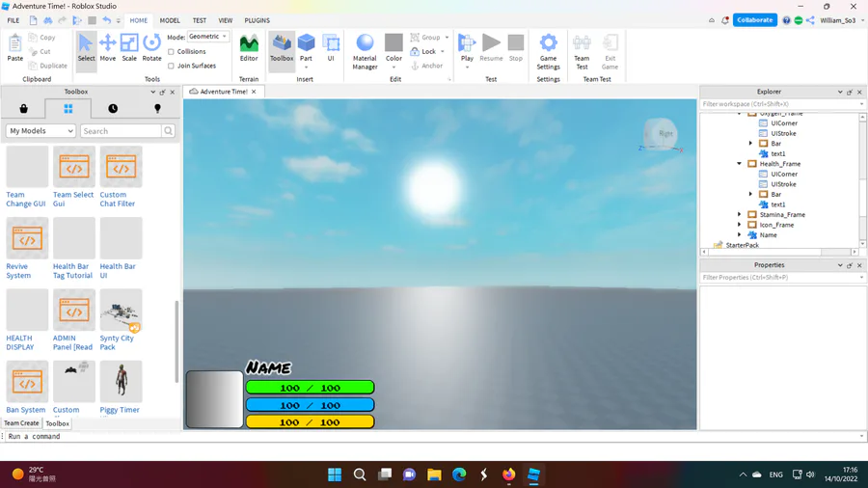The height and width of the screenshot is (488, 868).
Task: Expand the Stamina_Frame tree node
Action: coord(740,215)
